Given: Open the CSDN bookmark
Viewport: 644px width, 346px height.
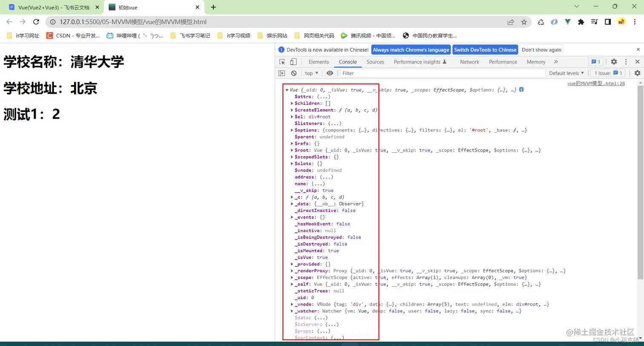Looking at the screenshot, I should coord(73,35).
